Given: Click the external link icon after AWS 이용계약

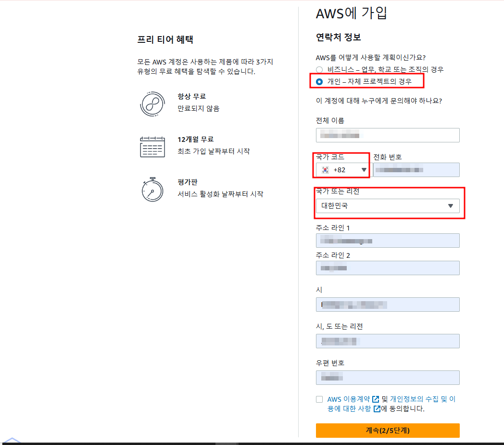Looking at the screenshot, I should click(375, 399).
